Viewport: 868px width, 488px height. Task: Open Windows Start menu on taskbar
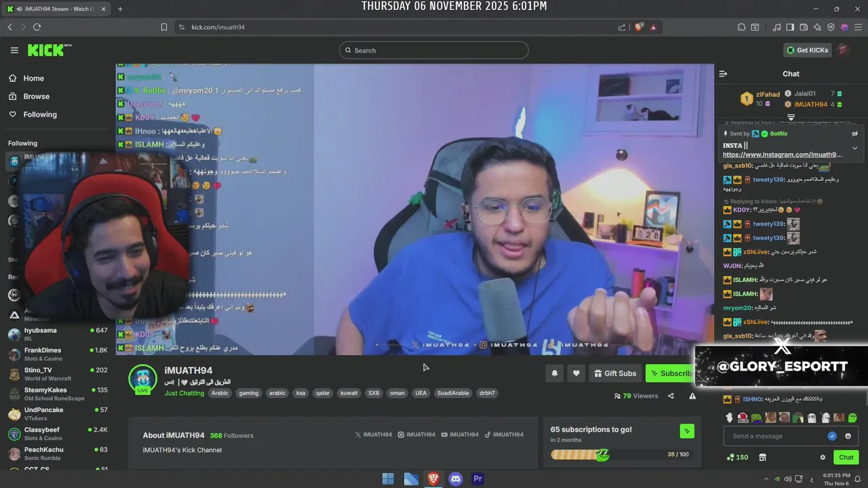point(388,479)
